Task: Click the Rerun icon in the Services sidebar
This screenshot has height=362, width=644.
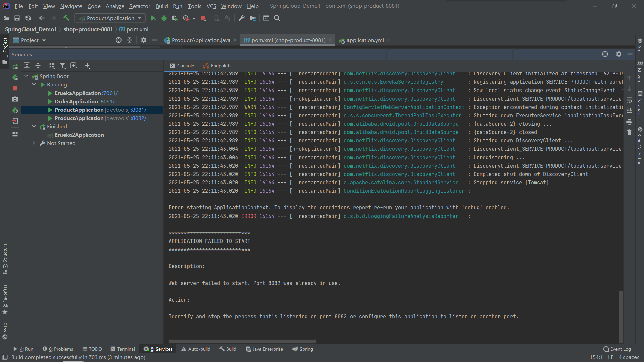Action: (15, 67)
